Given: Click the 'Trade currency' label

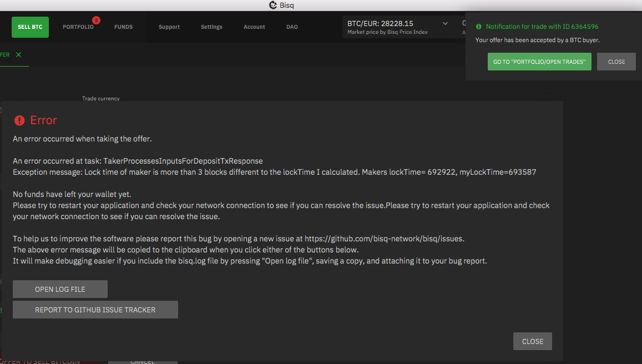Looking at the screenshot, I should [x=101, y=98].
